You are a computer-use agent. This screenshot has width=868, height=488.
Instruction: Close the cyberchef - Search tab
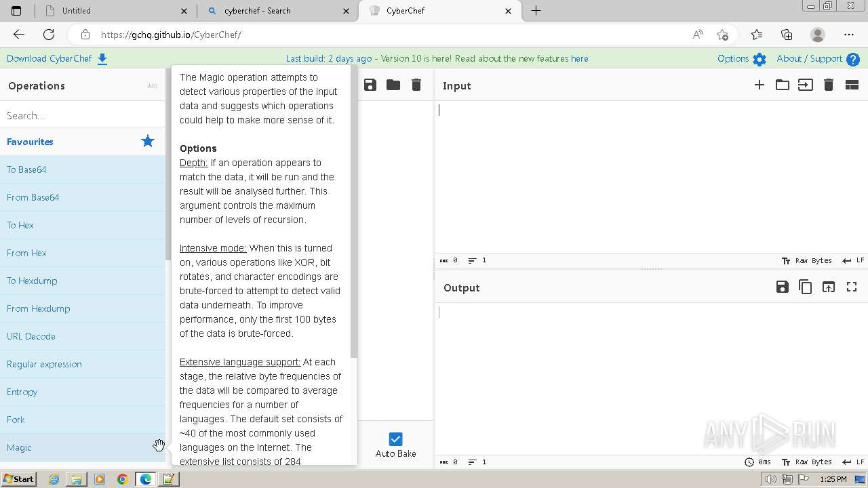[x=347, y=11]
